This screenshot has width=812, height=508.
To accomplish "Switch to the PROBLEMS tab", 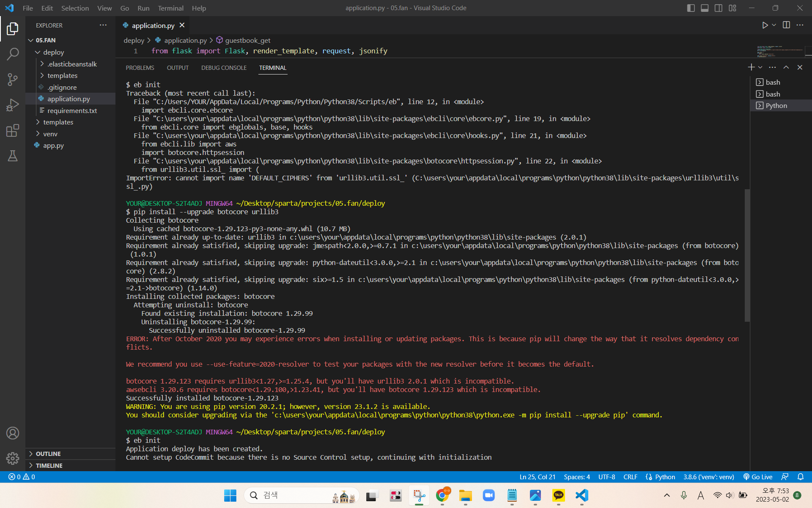I will coord(140,68).
